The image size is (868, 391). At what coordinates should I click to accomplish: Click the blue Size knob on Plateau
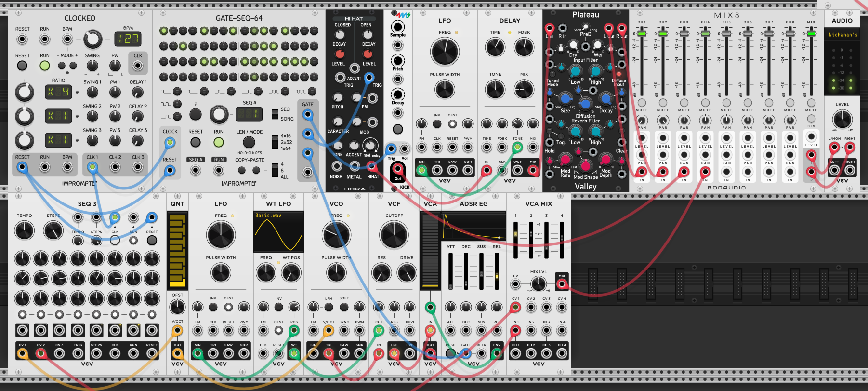pyautogui.click(x=566, y=98)
